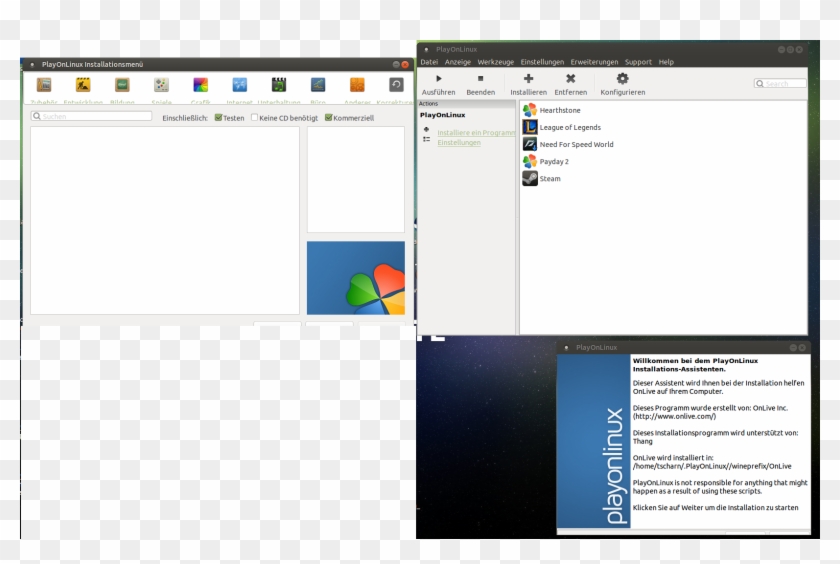Open the Korrekturen category icon
The height and width of the screenshot is (564, 840).
(x=396, y=85)
